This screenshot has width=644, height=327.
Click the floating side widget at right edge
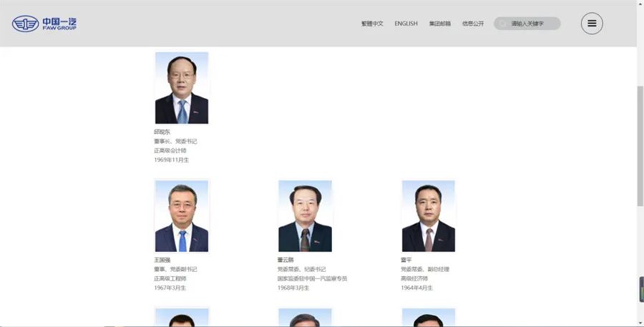[x=641, y=290]
